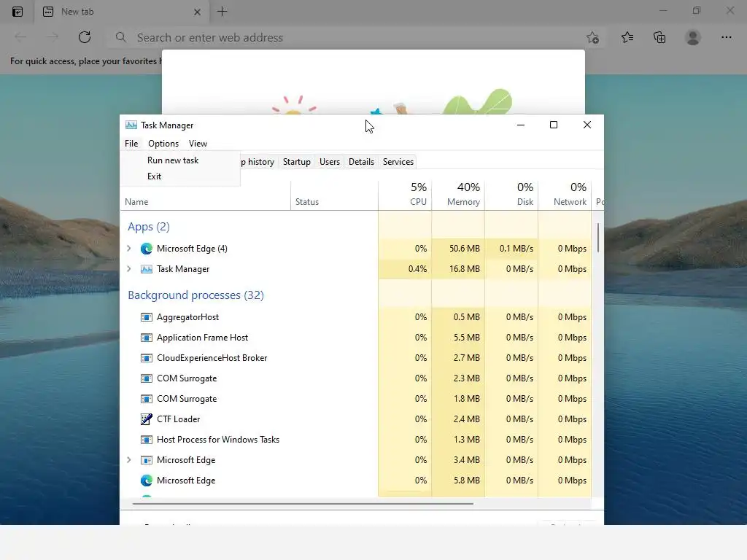
Task: Select the AggregatorHost process name
Action: (x=187, y=317)
